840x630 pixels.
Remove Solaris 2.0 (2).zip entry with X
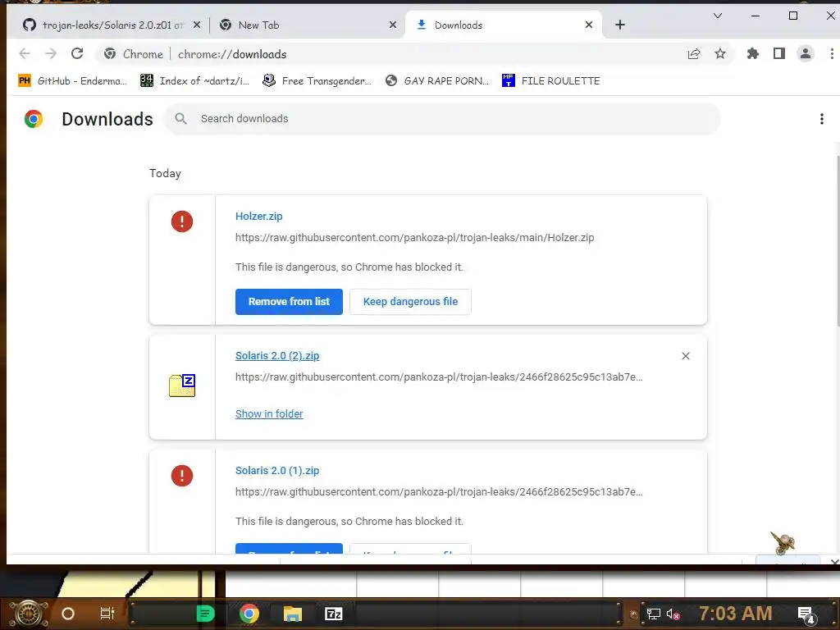[x=685, y=356]
